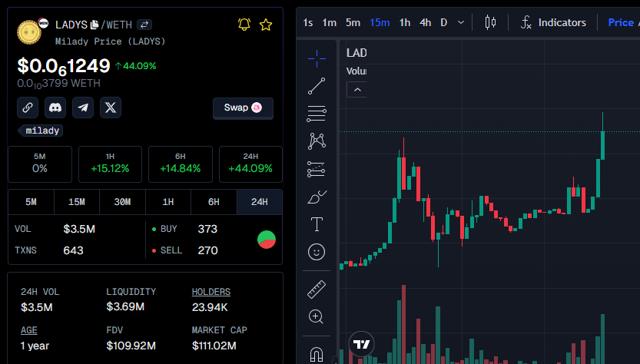Select the crosshair cursor tool
This screenshot has height=364, width=640.
[x=317, y=59]
